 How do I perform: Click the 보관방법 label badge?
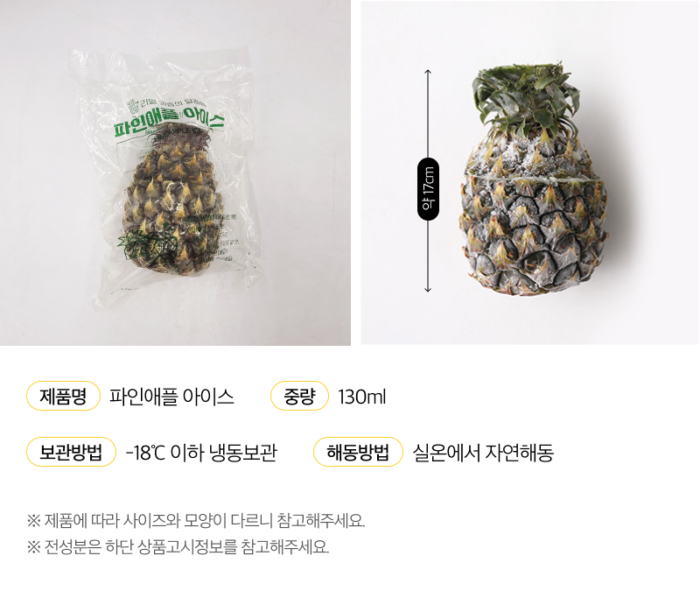pos(71,452)
